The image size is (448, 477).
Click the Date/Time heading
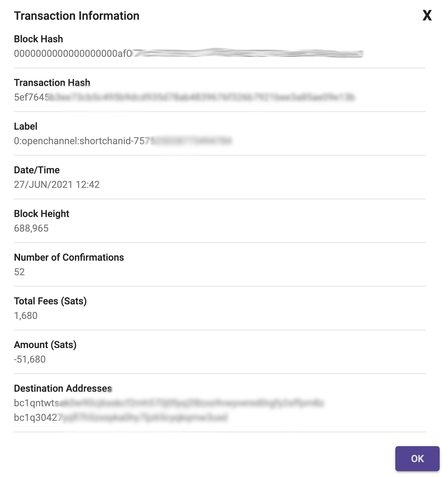coord(37,170)
